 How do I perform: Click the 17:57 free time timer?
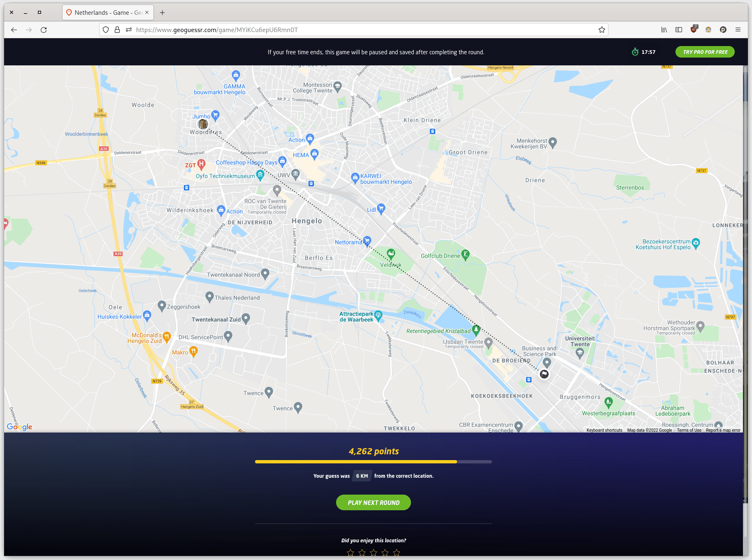644,52
